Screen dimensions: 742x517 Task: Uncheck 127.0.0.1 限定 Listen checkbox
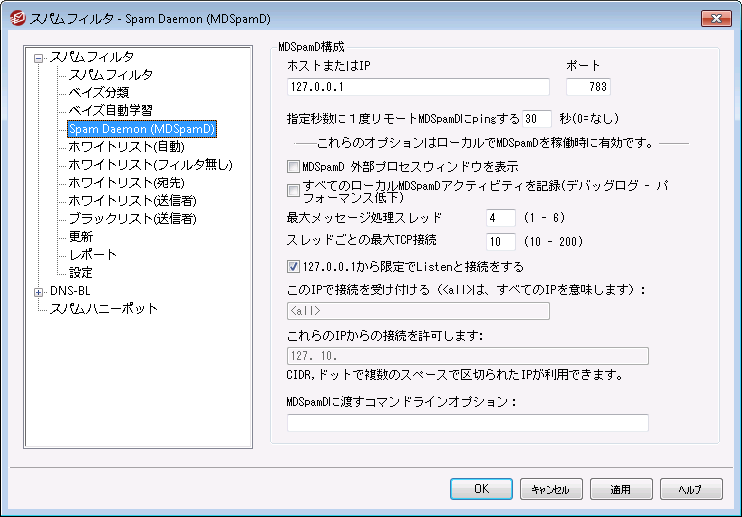coord(293,267)
